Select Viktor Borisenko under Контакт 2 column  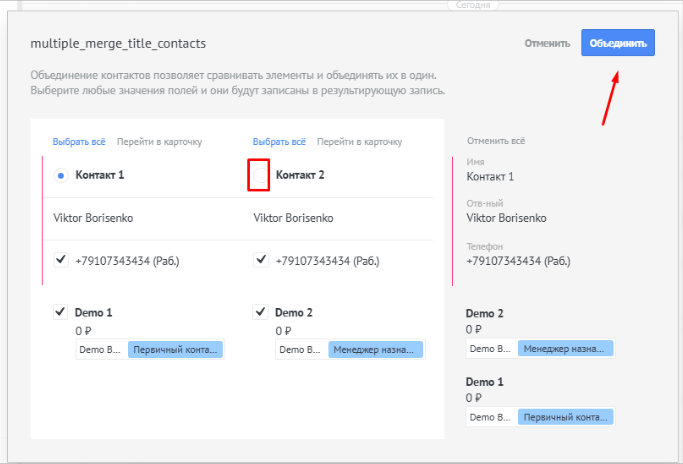pos(293,218)
